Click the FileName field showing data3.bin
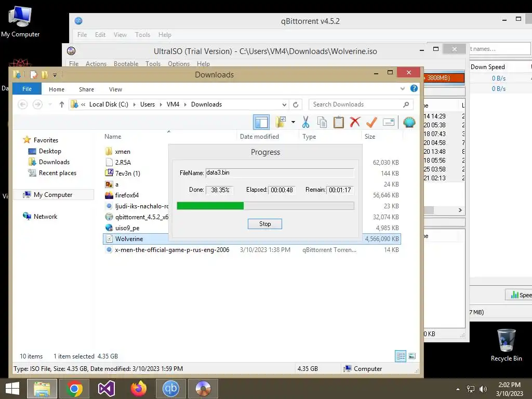 (280, 172)
